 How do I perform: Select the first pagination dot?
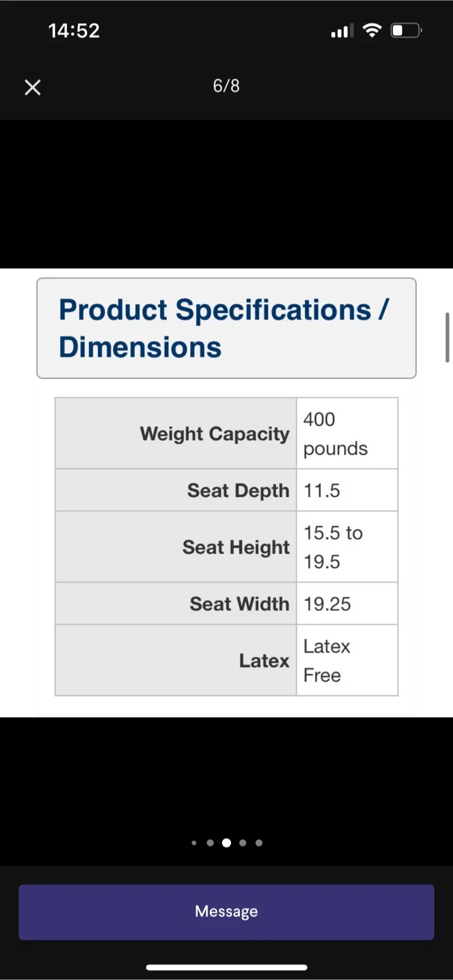193,843
